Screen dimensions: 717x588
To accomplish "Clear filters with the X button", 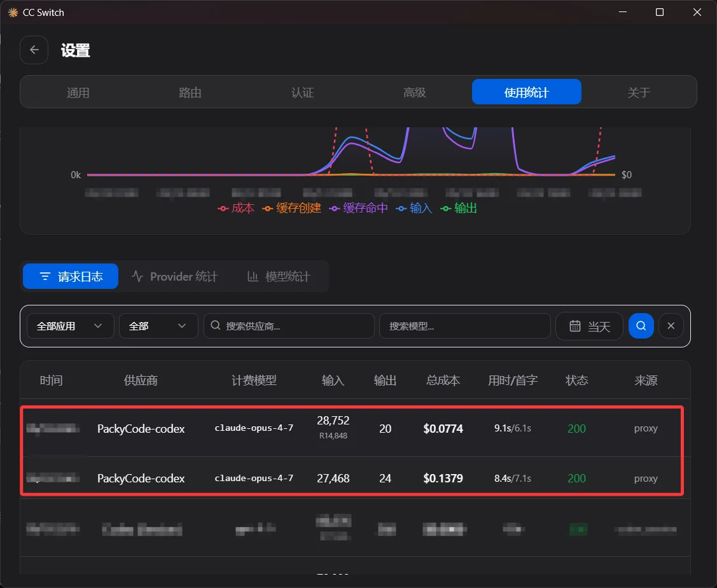I will tap(671, 326).
